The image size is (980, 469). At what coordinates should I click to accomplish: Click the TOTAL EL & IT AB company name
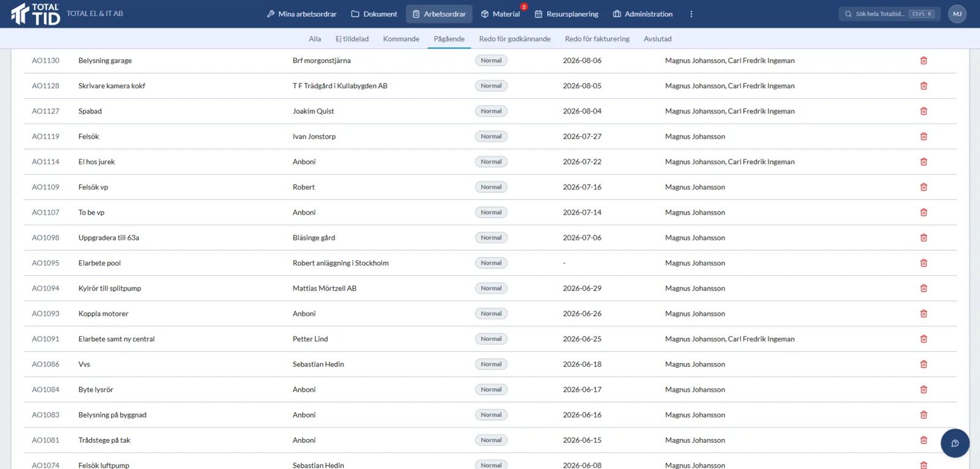(x=95, y=13)
